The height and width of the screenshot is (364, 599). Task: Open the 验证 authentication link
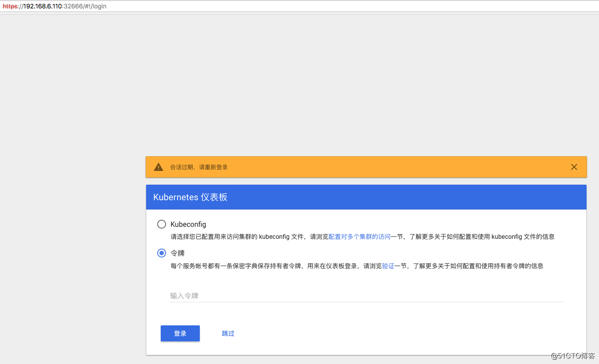pos(388,266)
